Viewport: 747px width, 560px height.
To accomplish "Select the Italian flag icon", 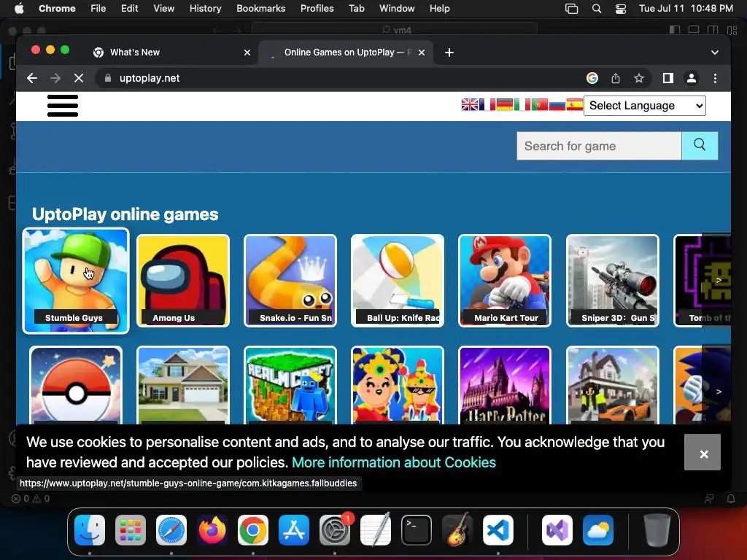I will click(x=522, y=105).
